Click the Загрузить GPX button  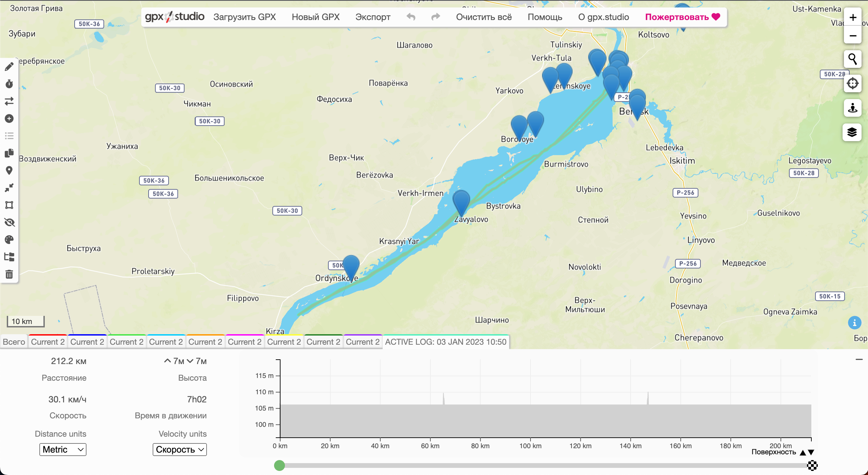pyautogui.click(x=244, y=17)
